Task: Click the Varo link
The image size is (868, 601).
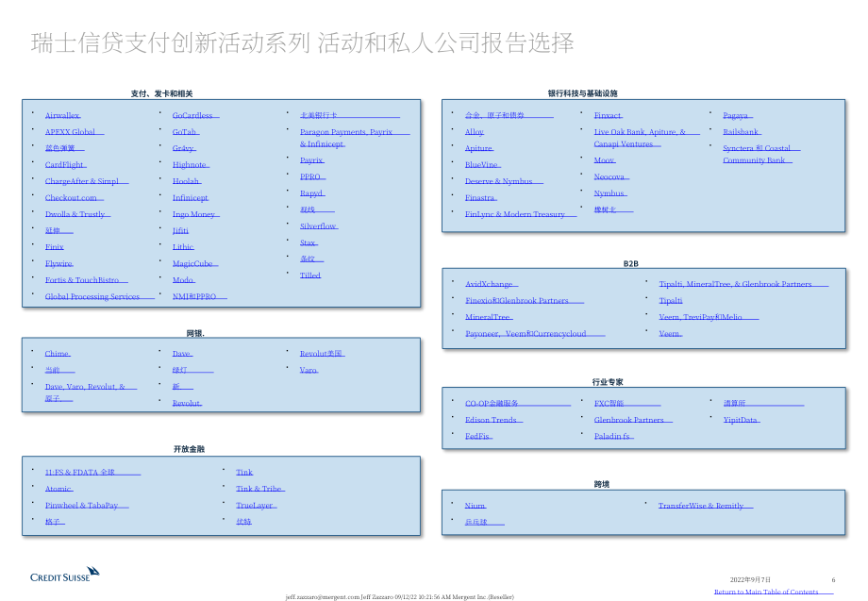Action: tap(309, 370)
